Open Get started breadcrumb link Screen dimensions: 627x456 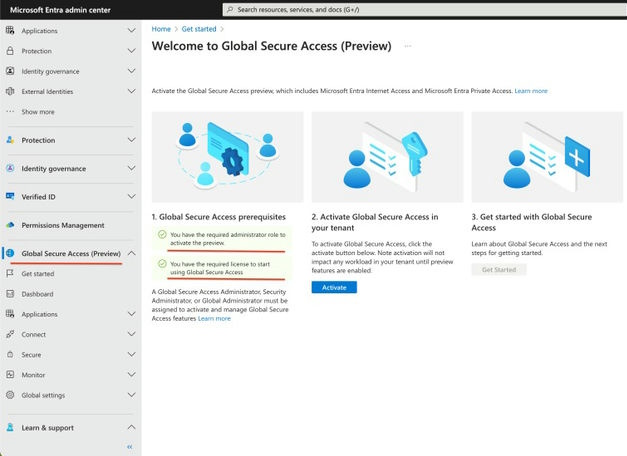[x=199, y=29]
